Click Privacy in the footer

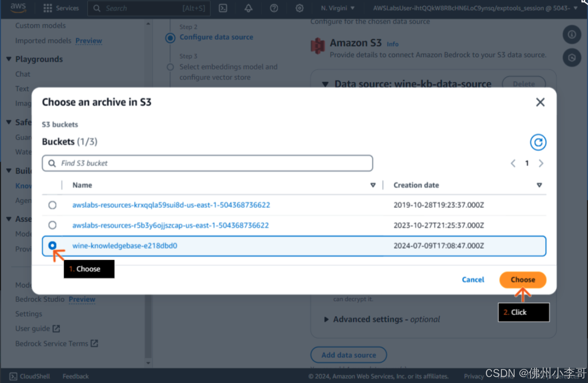(474, 376)
